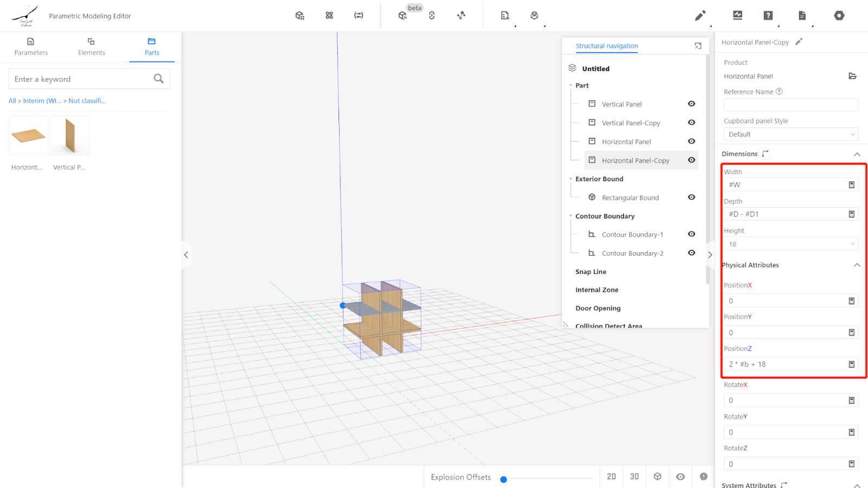The height and width of the screenshot is (488, 868).
Task: Click the pencil edit icon in top toolbar
Action: click(x=700, y=16)
